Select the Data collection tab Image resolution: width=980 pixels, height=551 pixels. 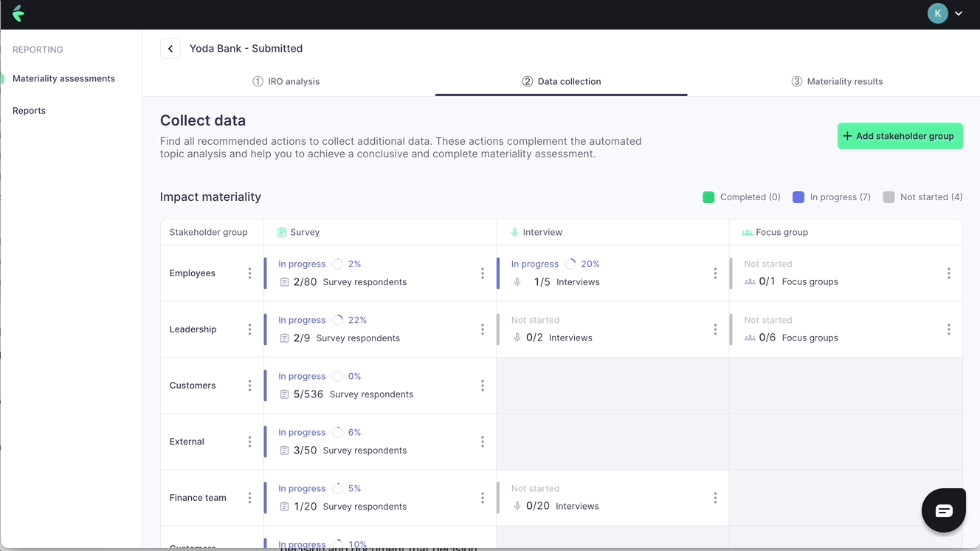pos(562,81)
